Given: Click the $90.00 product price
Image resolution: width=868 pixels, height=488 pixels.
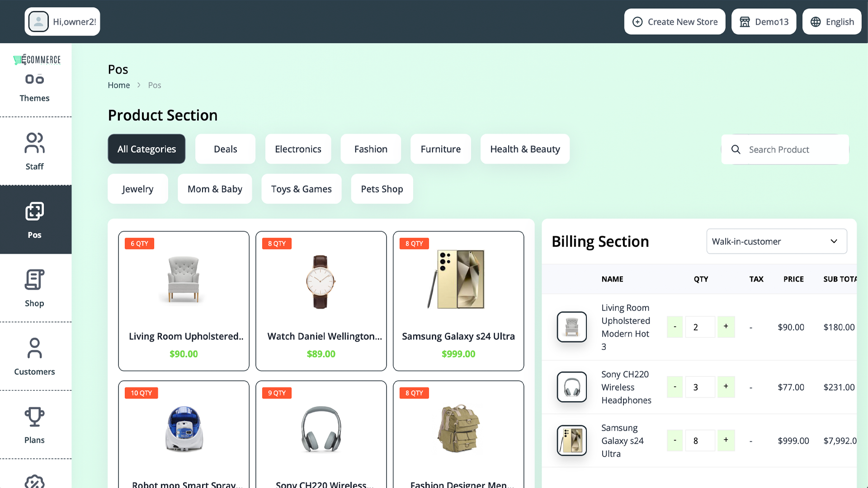Looking at the screenshot, I should tap(184, 354).
